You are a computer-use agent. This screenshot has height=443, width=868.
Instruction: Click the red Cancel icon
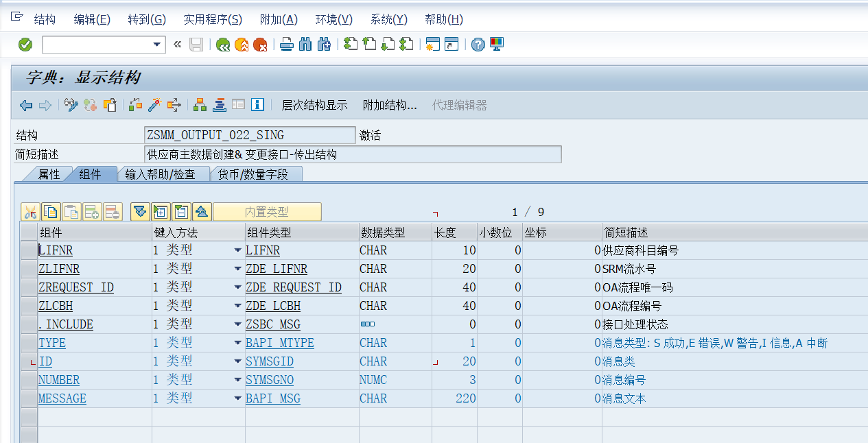(x=260, y=45)
